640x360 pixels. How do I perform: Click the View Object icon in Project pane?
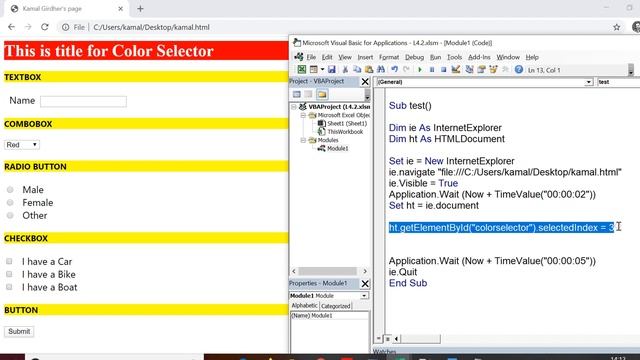coord(309,94)
